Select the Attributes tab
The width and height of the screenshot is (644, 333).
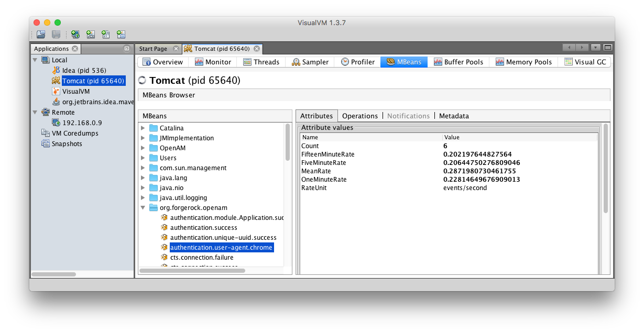pyautogui.click(x=316, y=116)
